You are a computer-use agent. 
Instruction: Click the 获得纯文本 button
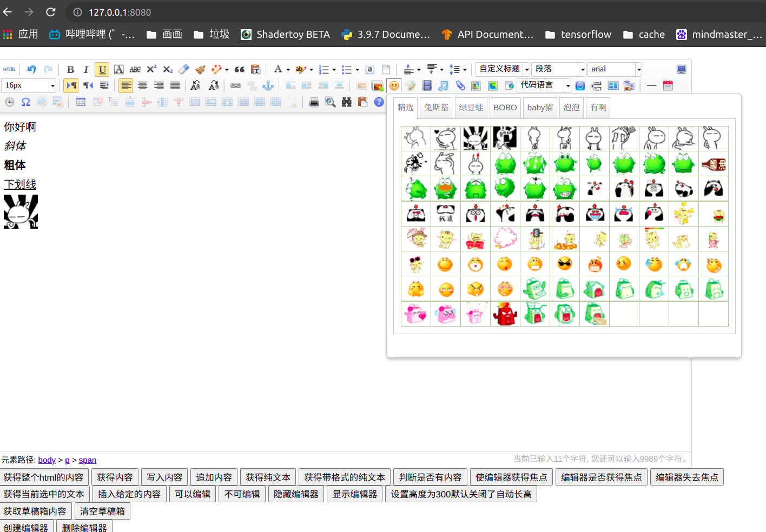[268, 477]
